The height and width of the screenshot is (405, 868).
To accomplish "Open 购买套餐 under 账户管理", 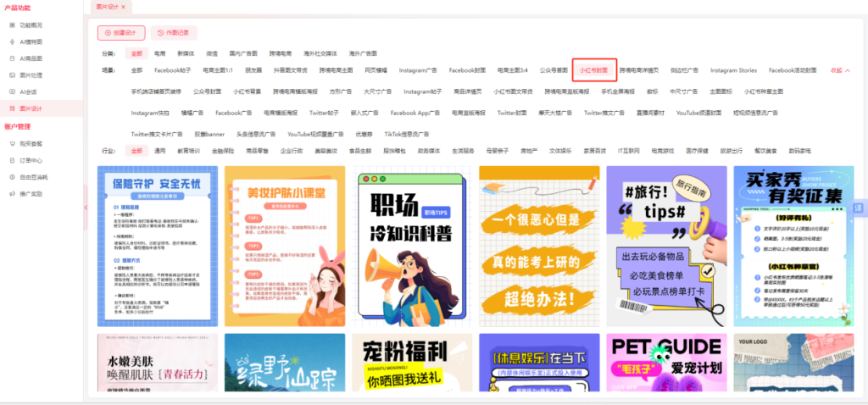I will 31,142.
